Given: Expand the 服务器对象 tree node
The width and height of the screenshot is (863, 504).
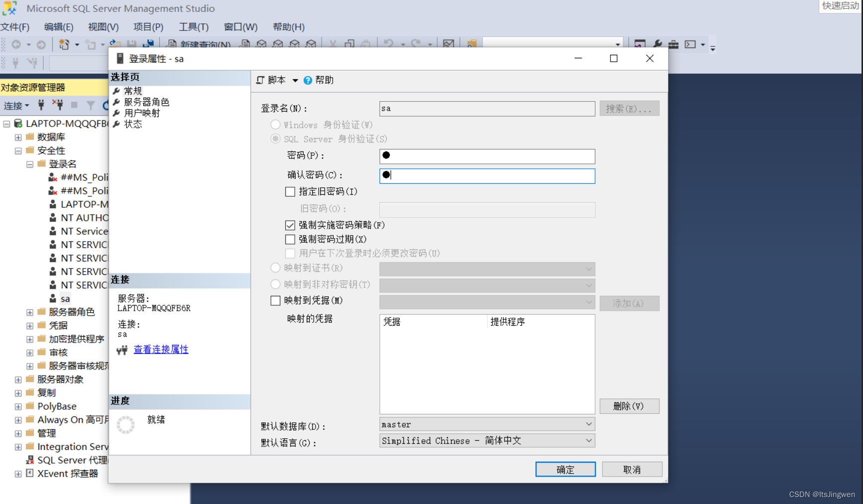Looking at the screenshot, I should point(18,379).
